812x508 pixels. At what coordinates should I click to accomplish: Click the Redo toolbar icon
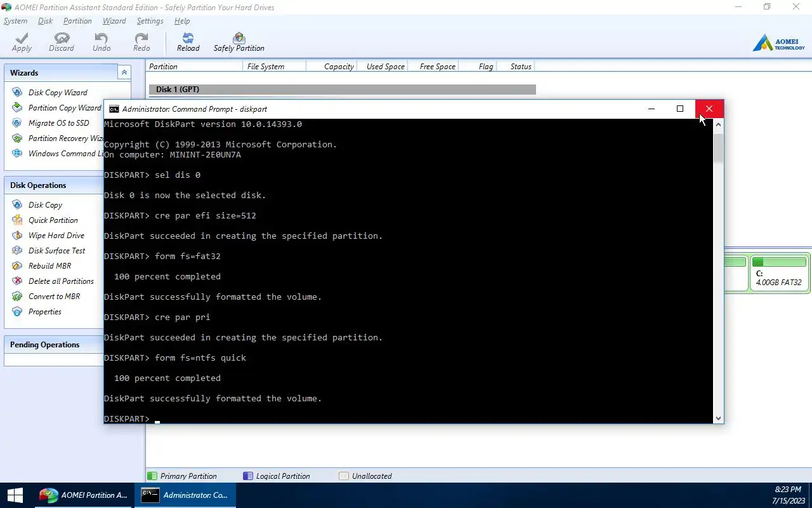point(141,42)
